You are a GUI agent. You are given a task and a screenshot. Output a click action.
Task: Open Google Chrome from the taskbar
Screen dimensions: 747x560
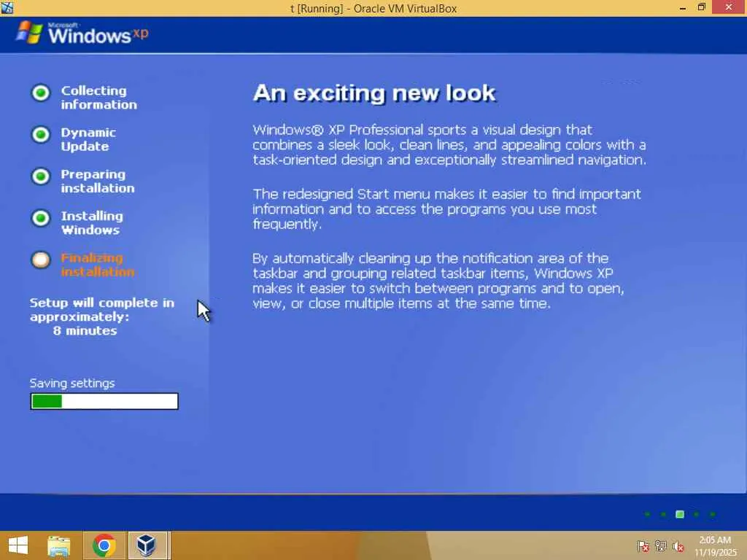tap(104, 545)
